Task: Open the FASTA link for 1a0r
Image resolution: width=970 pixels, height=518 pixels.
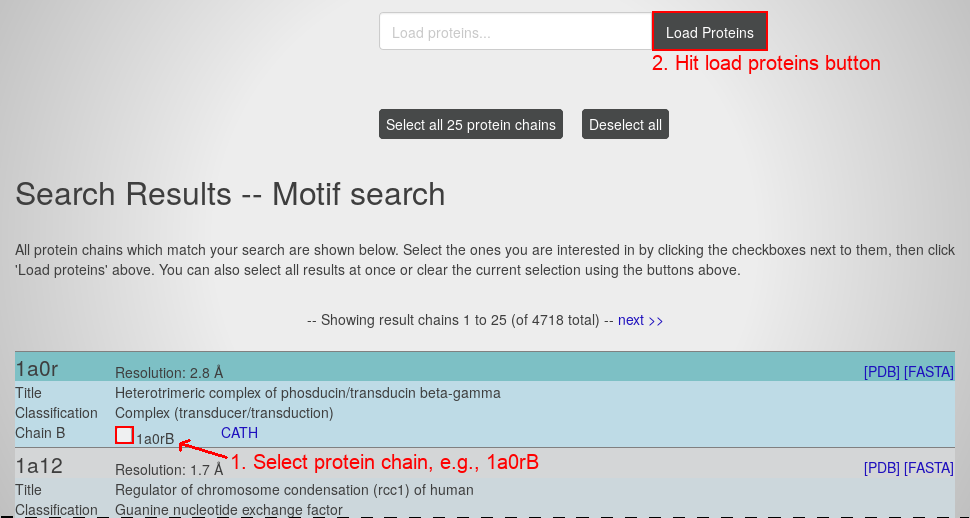Action: pyautogui.click(x=929, y=372)
